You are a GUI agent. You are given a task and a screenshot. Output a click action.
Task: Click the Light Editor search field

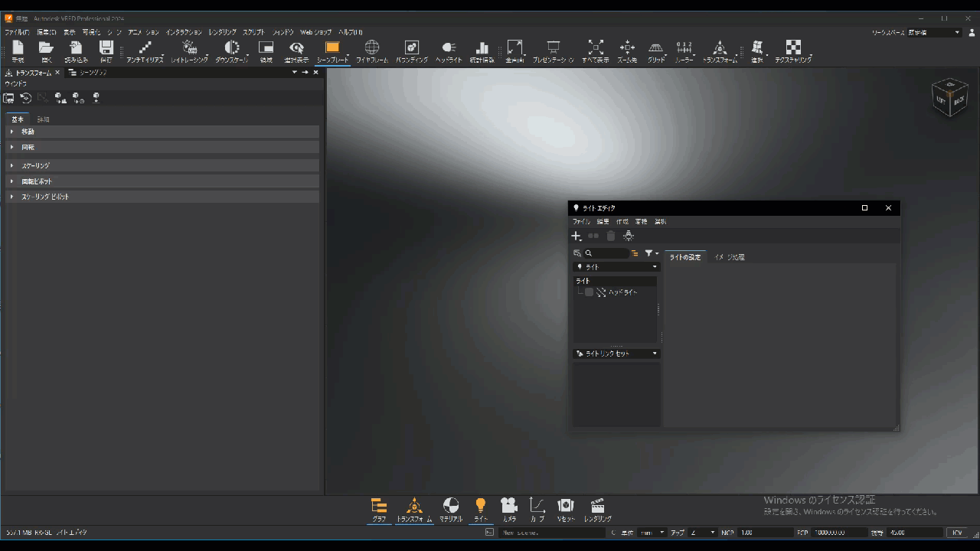(x=606, y=253)
